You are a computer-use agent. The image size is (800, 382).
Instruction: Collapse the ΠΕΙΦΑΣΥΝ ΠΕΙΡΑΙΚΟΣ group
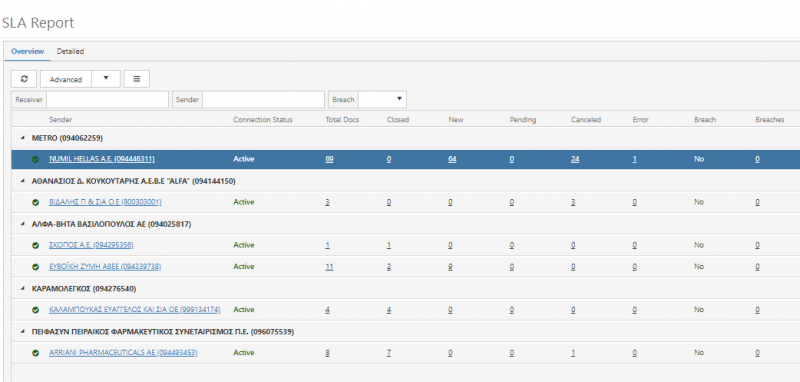tap(22, 332)
